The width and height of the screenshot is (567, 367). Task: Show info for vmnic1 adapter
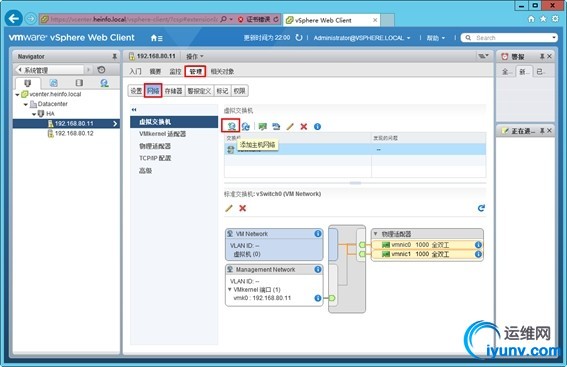point(478,254)
